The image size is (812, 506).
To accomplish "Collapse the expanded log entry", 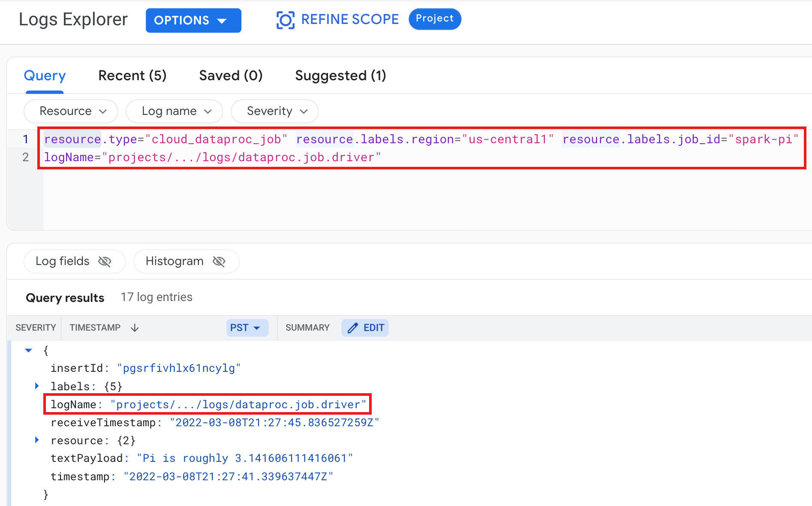I will click(29, 350).
